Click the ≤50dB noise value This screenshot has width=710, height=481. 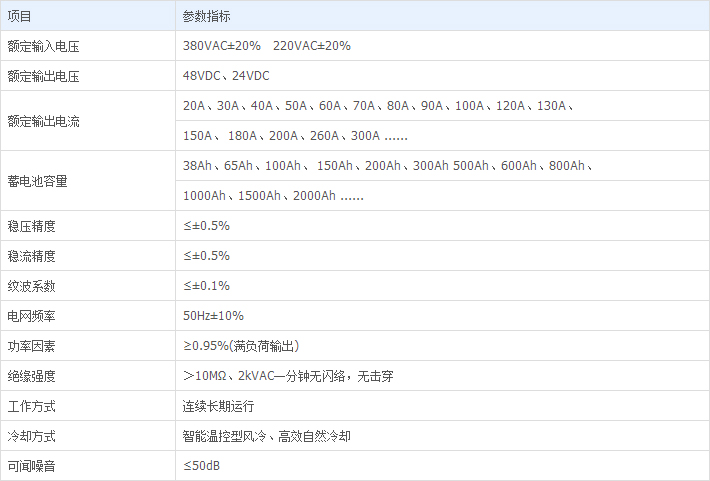tap(203, 466)
